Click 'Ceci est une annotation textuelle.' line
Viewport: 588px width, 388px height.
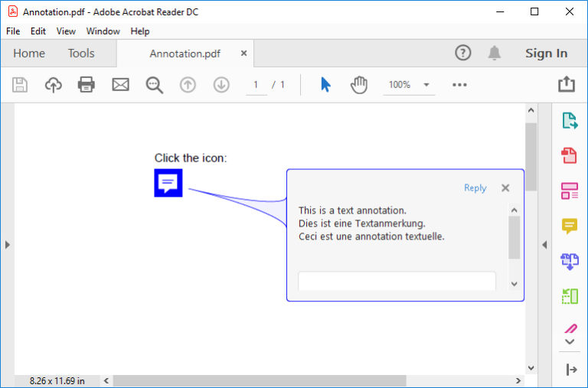tap(371, 236)
